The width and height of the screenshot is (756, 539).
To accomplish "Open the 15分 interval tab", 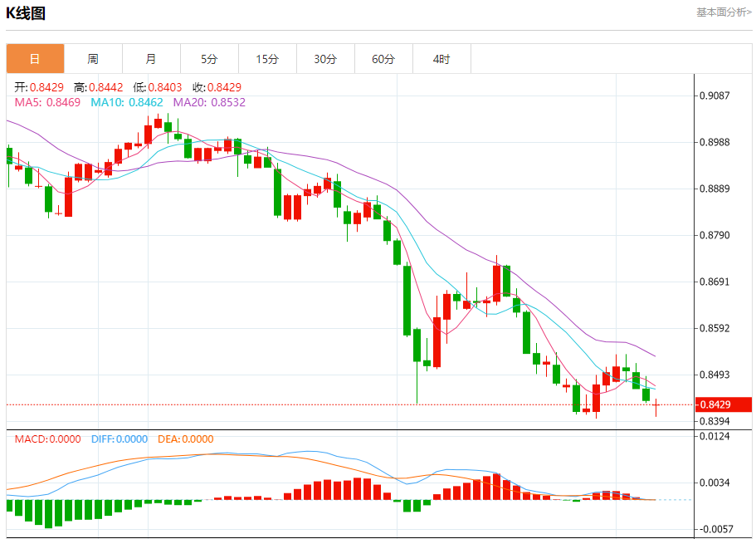I will [267, 59].
